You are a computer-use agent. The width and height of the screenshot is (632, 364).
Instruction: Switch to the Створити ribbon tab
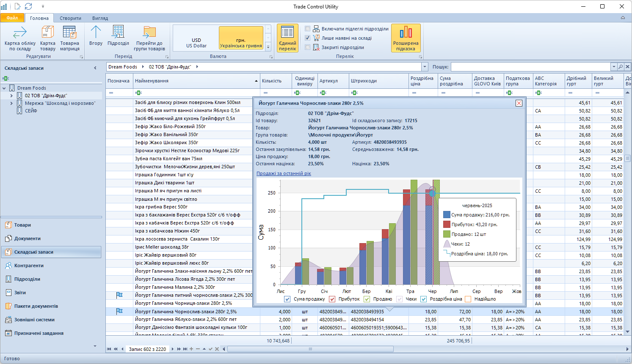tap(70, 18)
